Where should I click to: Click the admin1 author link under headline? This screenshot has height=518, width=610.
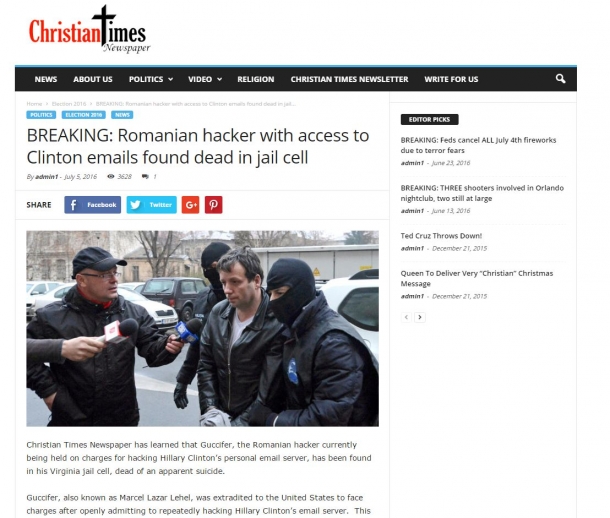[x=46, y=177]
